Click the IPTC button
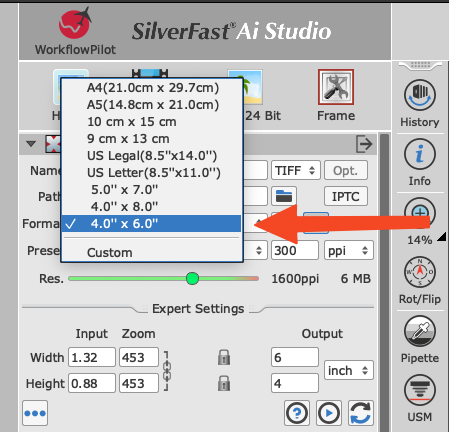 coord(346,196)
